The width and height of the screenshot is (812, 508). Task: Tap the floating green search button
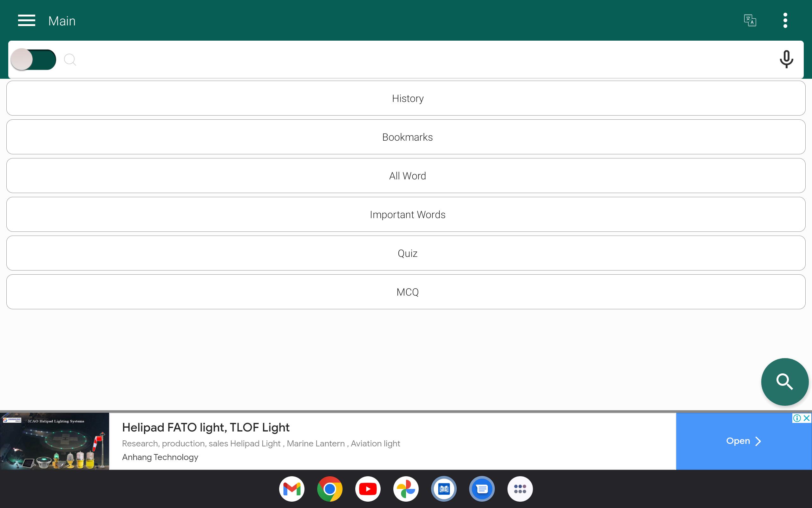click(784, 382)
